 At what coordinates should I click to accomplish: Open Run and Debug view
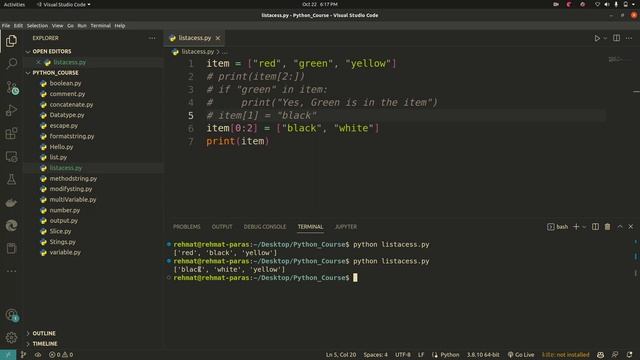tap(11, 110)
